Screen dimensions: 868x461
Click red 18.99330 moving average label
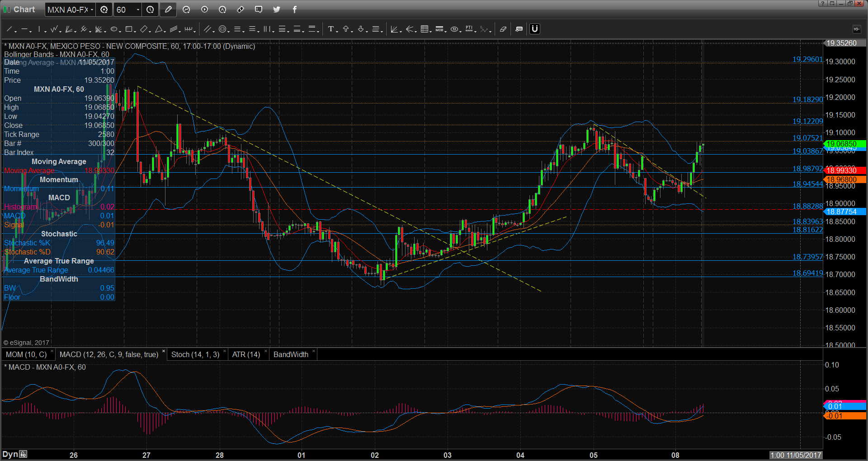(844, 170)
